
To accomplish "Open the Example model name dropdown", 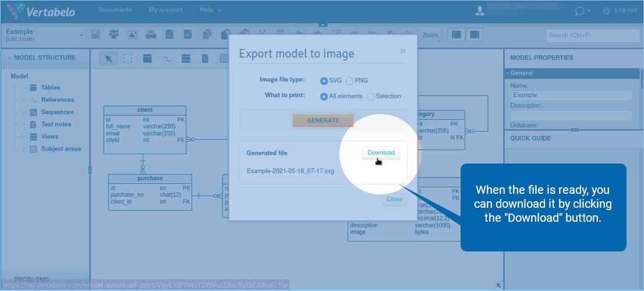I will (x=82, y=36).
